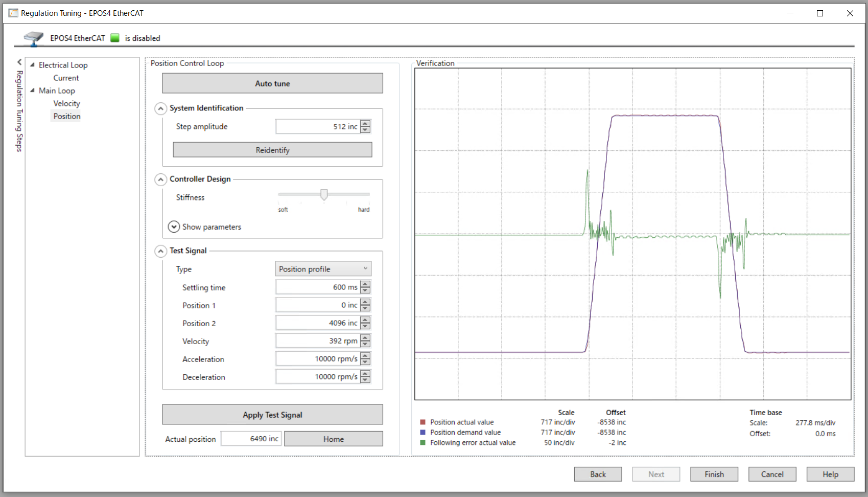Click the Actual position value field
This screenshot has width=868, height=497.
coord(251,439)
